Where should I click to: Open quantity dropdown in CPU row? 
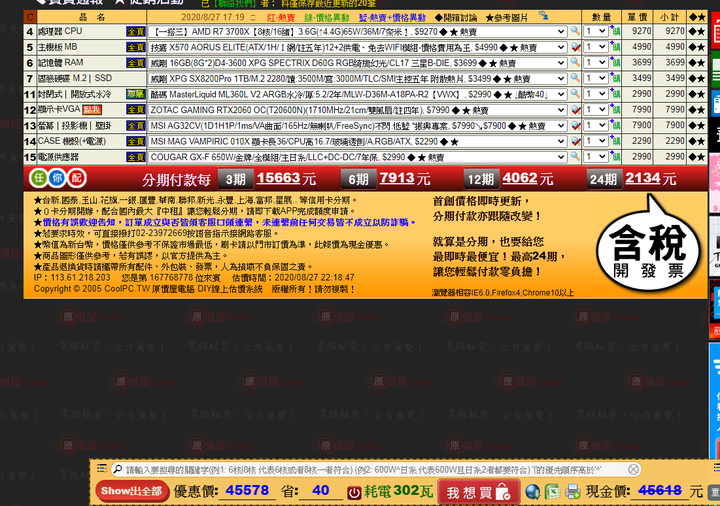pyautogui.click(x=596, y=31)
